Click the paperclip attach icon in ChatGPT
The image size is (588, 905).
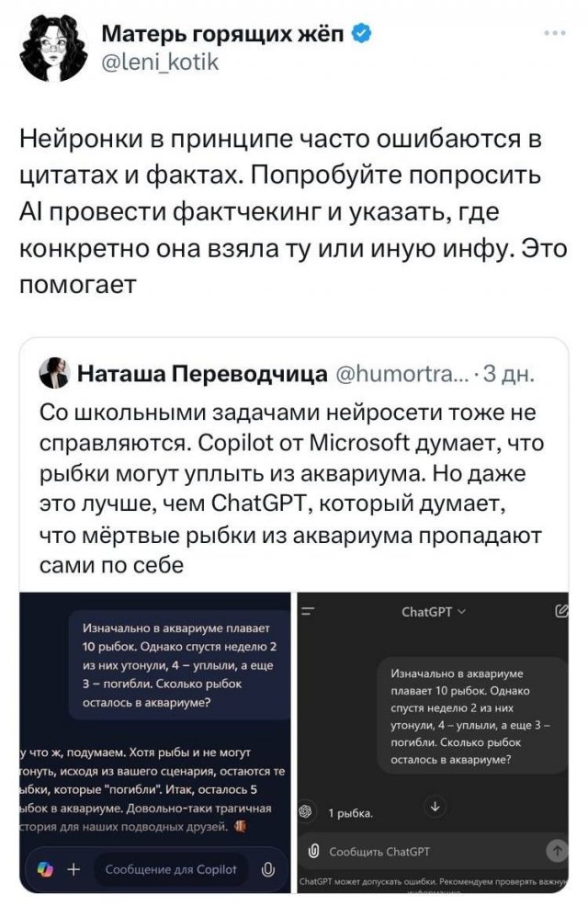click(x=312, y=851)
